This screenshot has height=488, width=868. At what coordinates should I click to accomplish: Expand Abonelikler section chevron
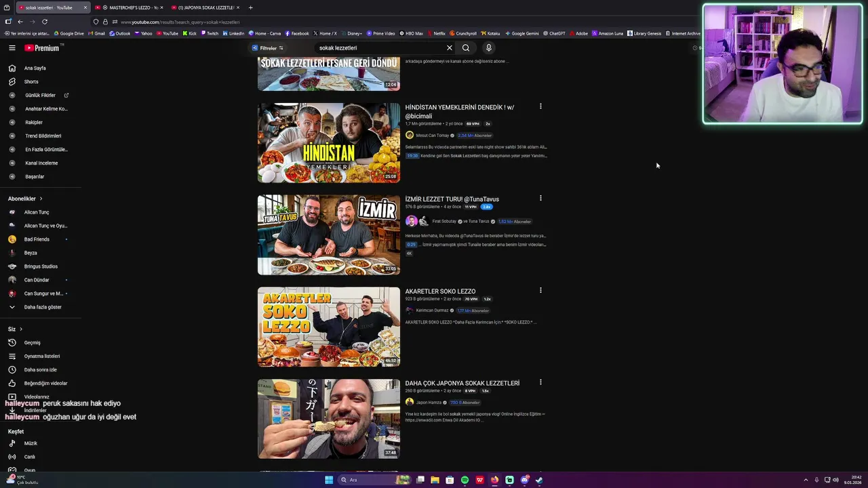(41, 199)
